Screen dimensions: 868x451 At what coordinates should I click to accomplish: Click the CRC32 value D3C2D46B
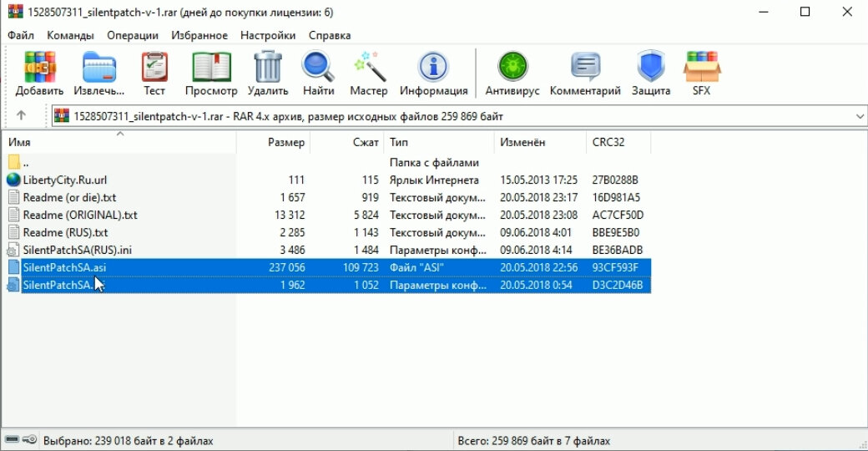coord(618,285)
